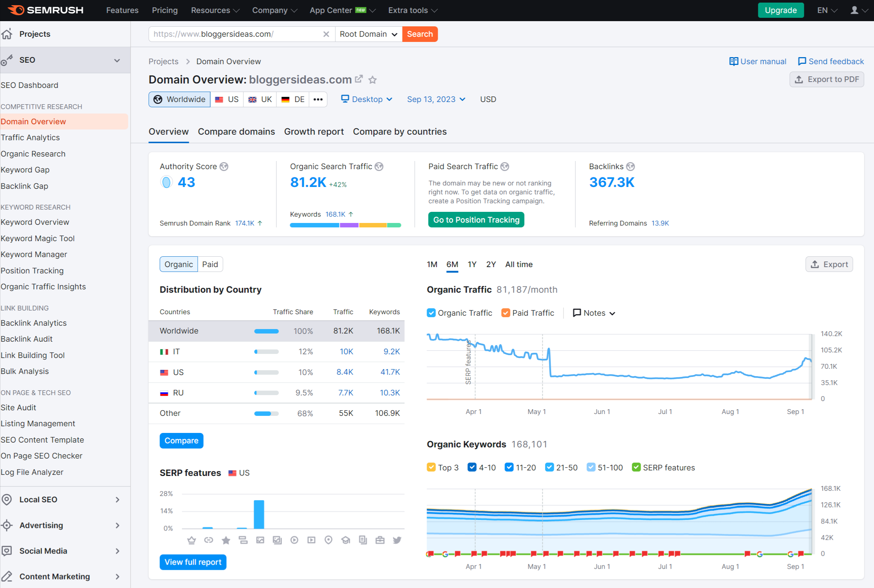Screen dimensions: 874x588
Task: Click Paid Search Traffic info icon
Action: (505, 167)
